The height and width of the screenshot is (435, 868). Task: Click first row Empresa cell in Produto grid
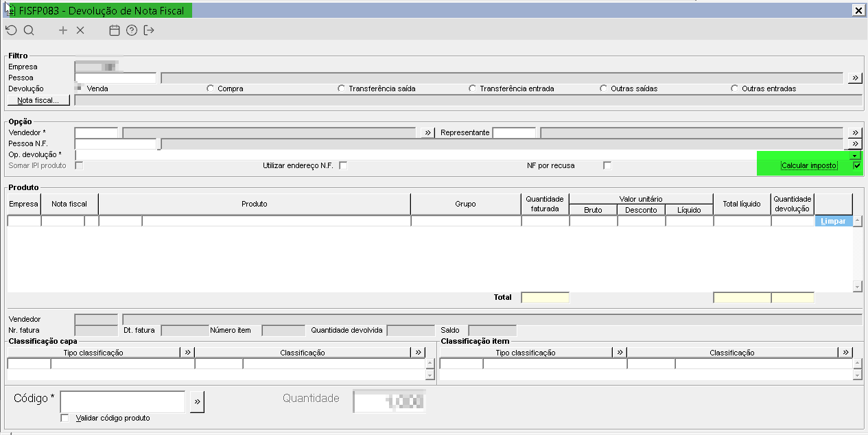(24, 221)
